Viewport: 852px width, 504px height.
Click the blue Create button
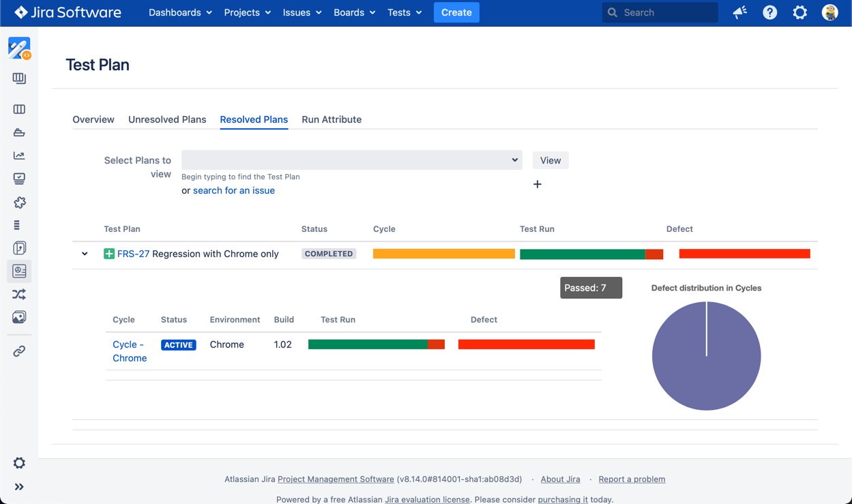coord(456,12)
